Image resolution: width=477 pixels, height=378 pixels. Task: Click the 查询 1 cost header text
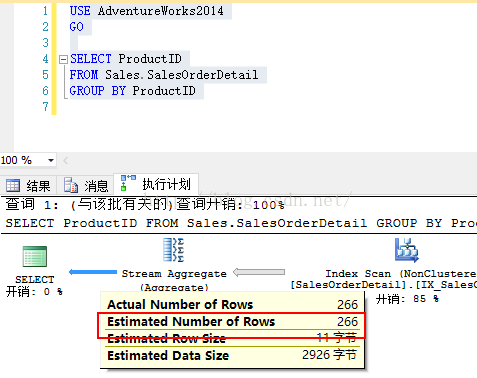coord(145,204)
